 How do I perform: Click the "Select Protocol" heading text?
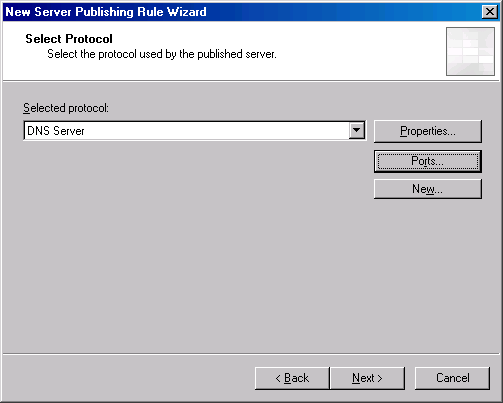click(69, 39)
